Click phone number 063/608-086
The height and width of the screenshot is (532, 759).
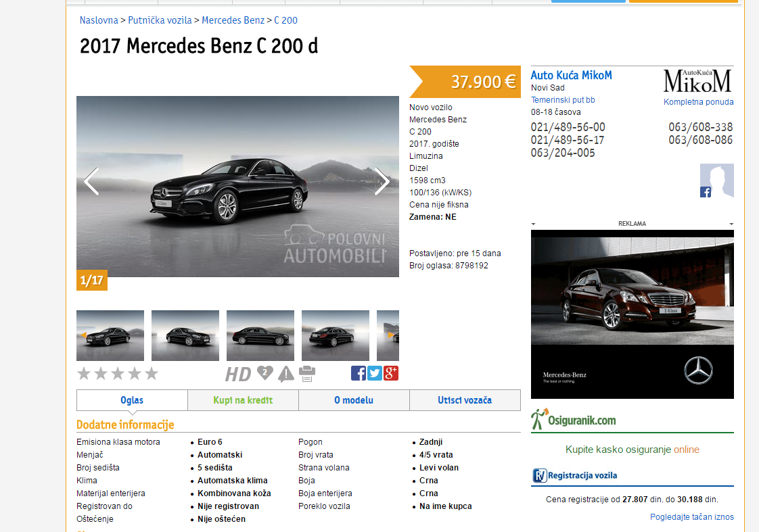(700, 140)
